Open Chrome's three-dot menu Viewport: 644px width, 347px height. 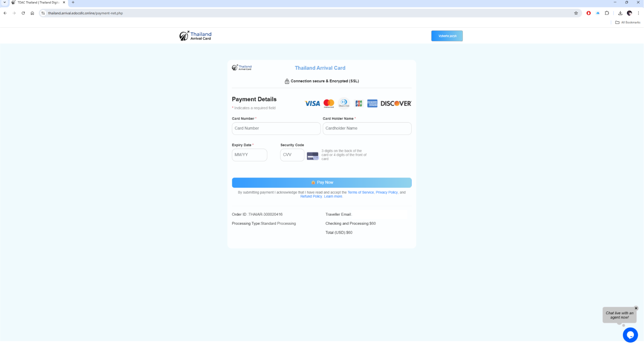click(638, 13)
